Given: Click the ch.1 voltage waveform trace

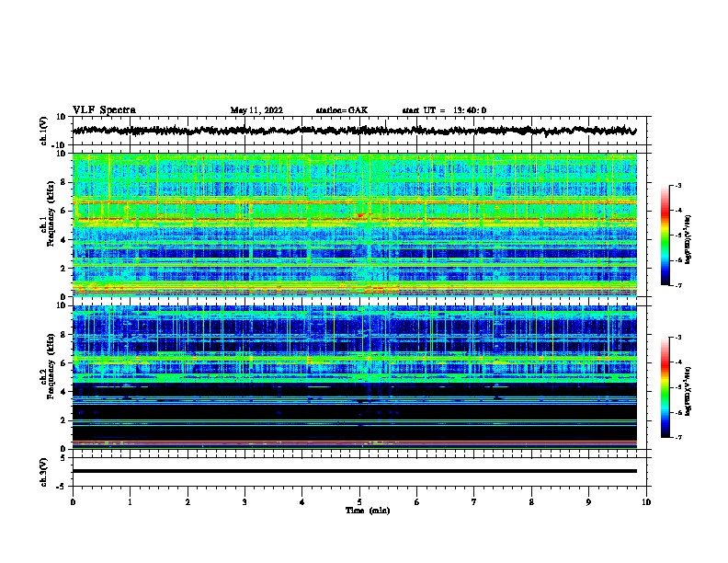Looking at the screenshot, I should coord(354,131).
